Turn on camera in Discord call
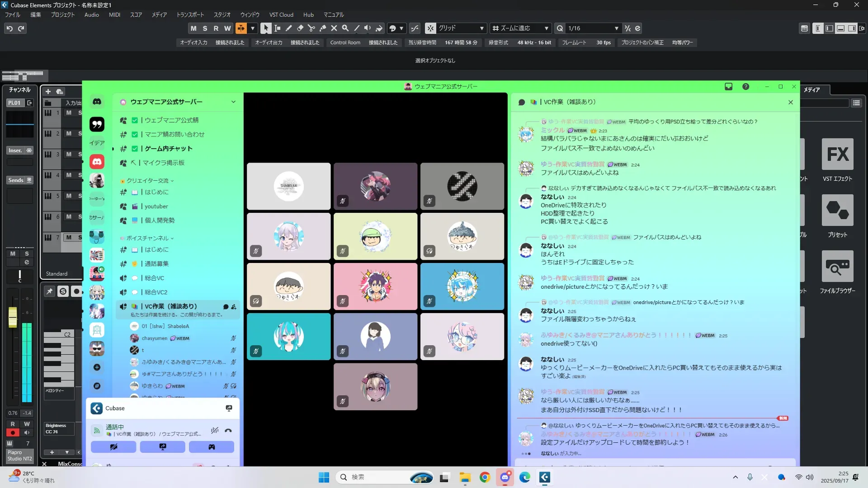The image size is (868, 488). pyautogui.click(x=113, y=447)
